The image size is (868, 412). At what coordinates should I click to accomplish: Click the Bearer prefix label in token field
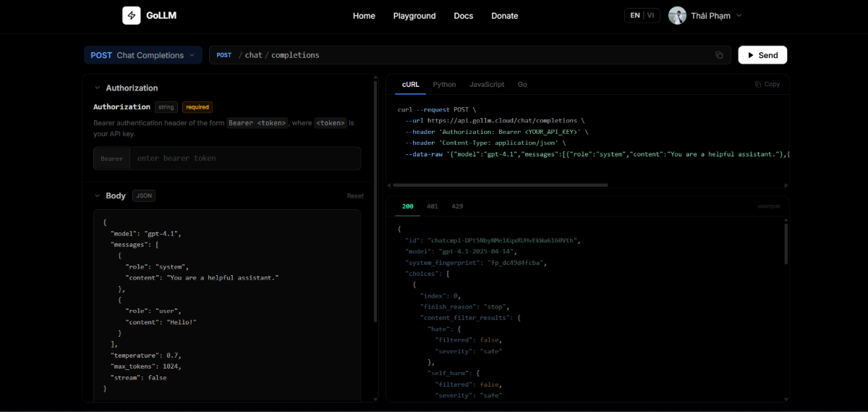(112, 159)
